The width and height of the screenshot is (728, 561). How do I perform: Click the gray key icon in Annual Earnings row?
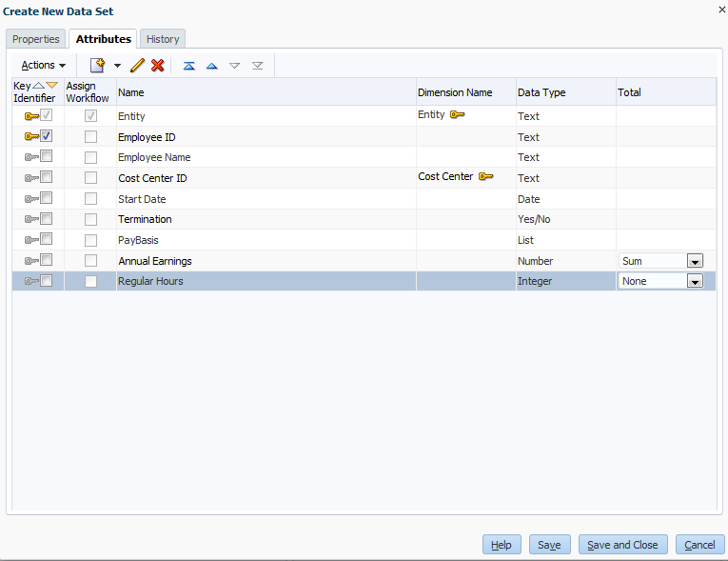(x=31, y=261)
